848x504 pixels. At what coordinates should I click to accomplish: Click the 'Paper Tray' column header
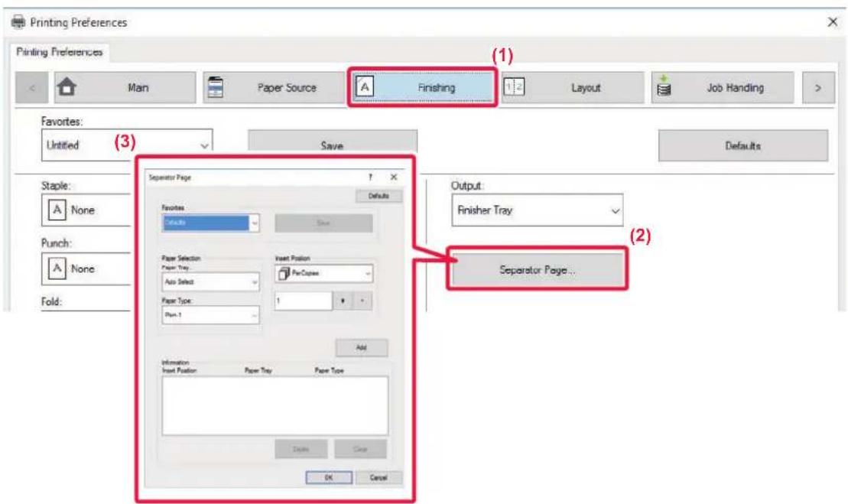pos(258,370)
